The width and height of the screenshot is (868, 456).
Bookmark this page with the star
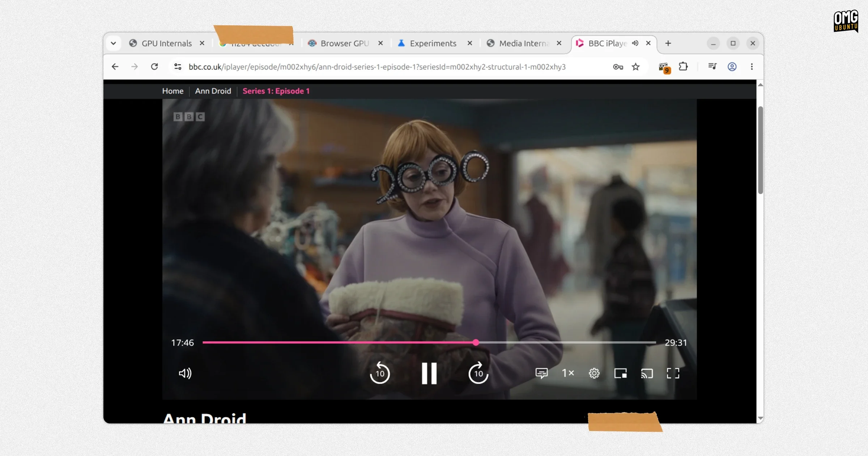tap(635, 67)
